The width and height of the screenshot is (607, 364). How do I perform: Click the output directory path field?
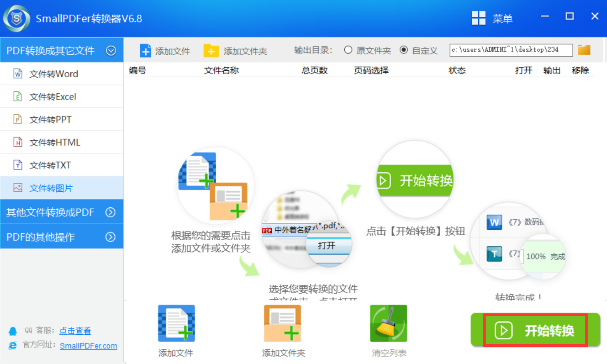pos(511,50)
